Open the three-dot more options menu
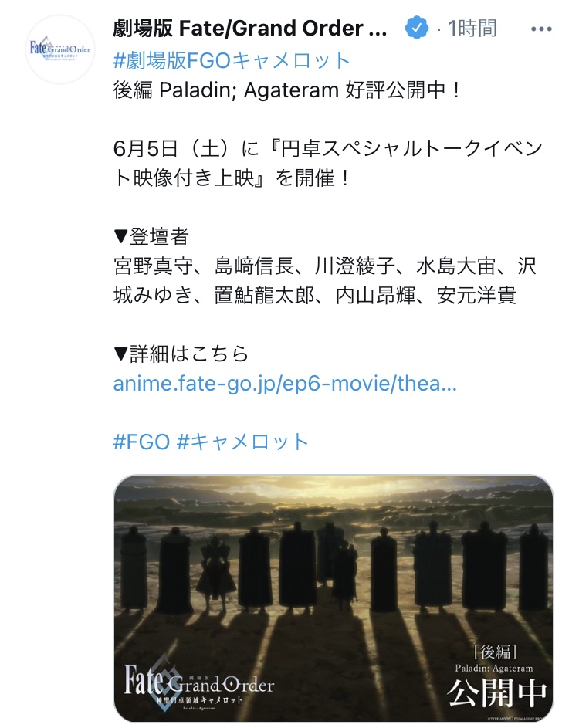This screenshot has height=728, width=579. (541, 29)
